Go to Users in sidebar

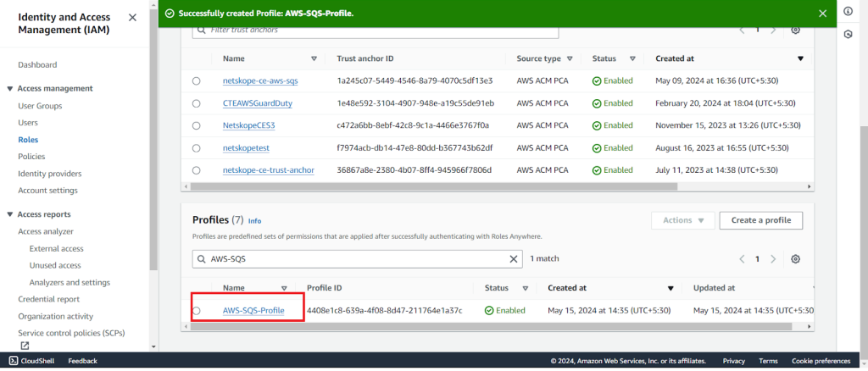coord(28,123)
